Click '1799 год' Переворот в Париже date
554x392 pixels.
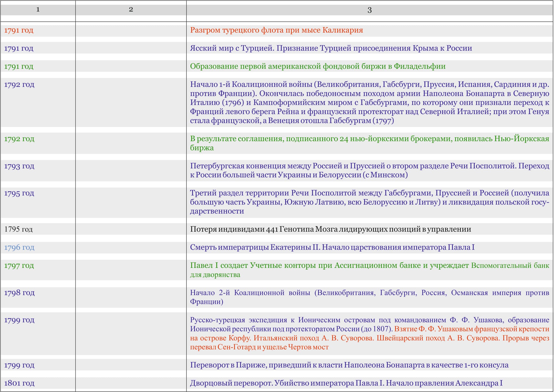(19, 365)
